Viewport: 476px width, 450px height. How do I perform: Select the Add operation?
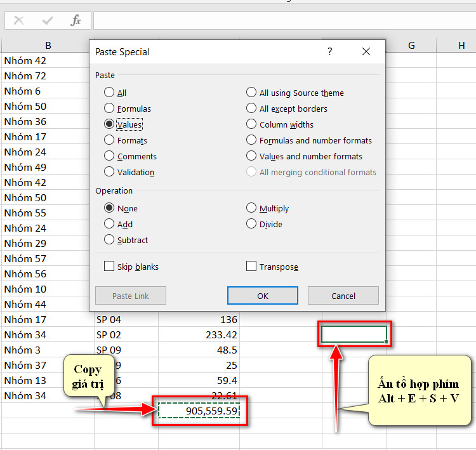(118, 224)
